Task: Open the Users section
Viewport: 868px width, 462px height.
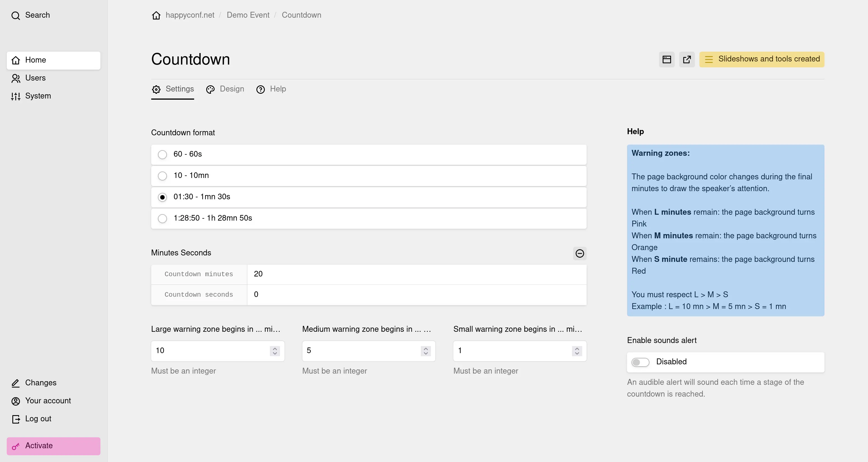Action: [x=54, y=78]
